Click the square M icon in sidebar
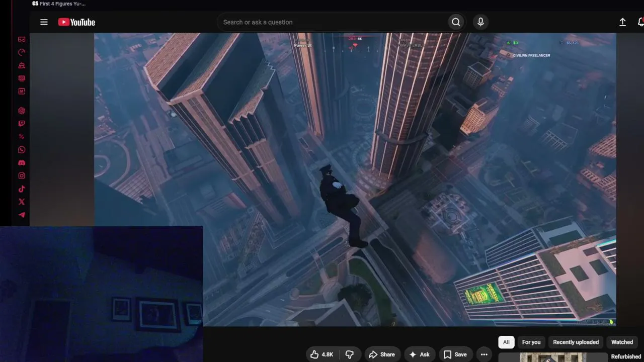Screen dimensions: 644x362 22,92
